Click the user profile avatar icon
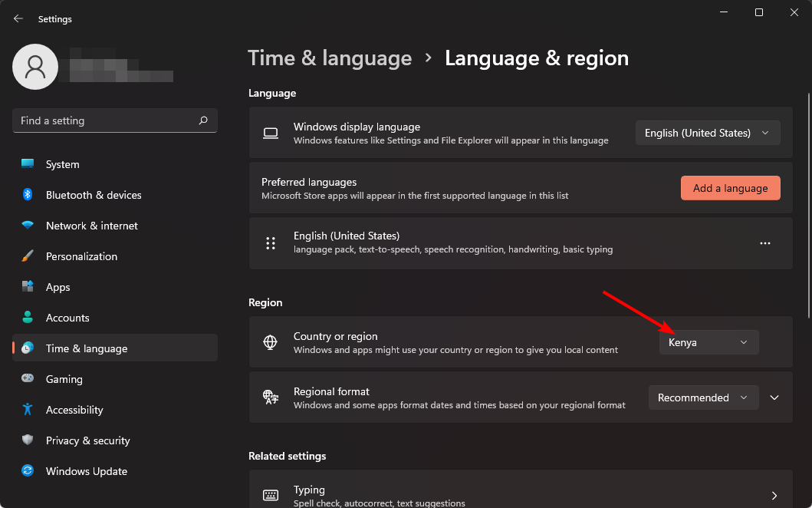 [35, 67]
